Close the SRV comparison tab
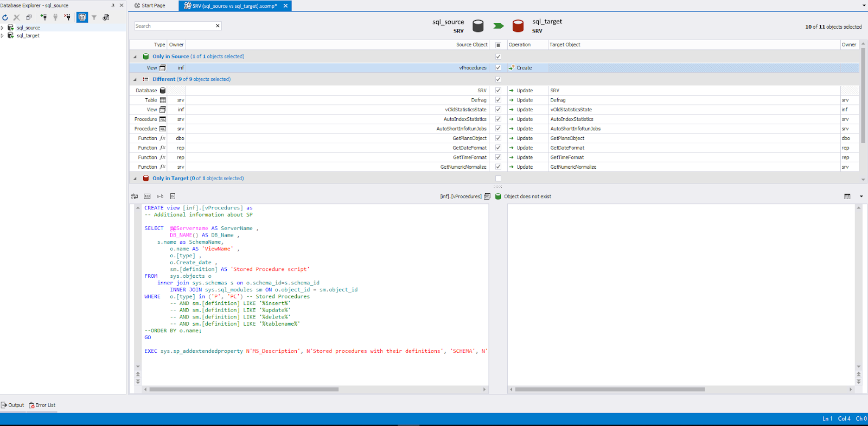Viewport: 868px width, 426px height. pos(285,5)
